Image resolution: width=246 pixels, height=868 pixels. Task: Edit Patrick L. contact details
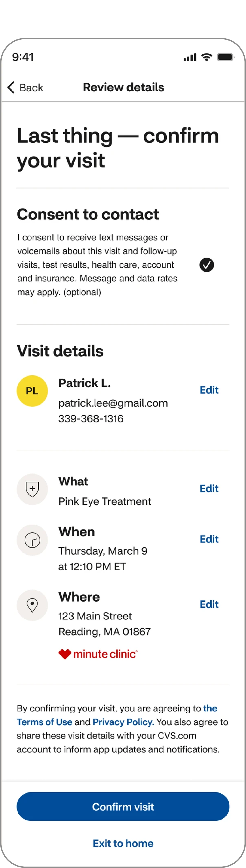coord(209,390)
